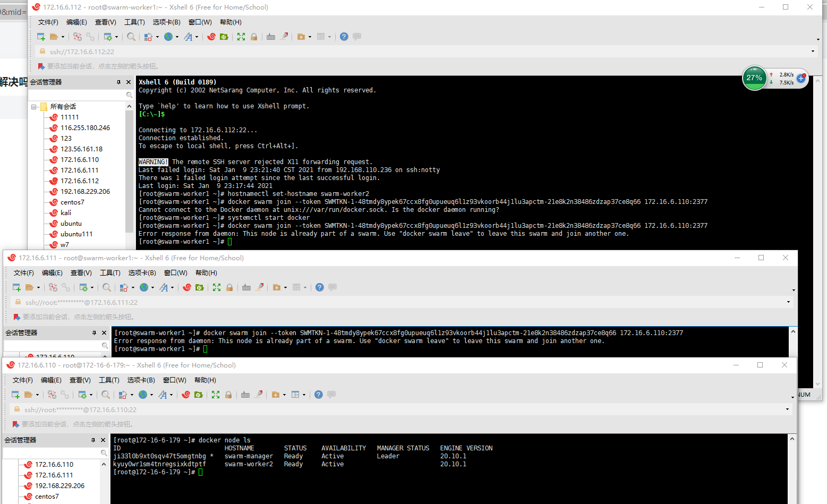
Task: Launch Xftp green icon in 172.16.6.111 window
Action: pyautogui.click(x=200, y=287)
